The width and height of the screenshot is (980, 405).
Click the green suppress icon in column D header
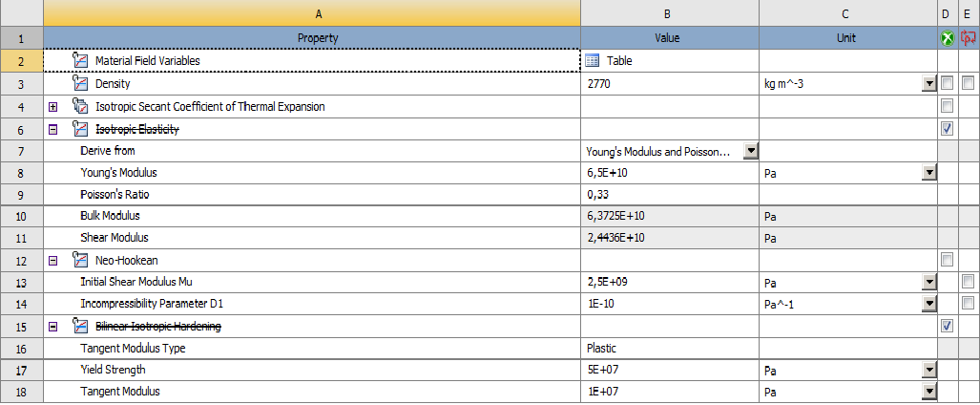click(948, 38)
